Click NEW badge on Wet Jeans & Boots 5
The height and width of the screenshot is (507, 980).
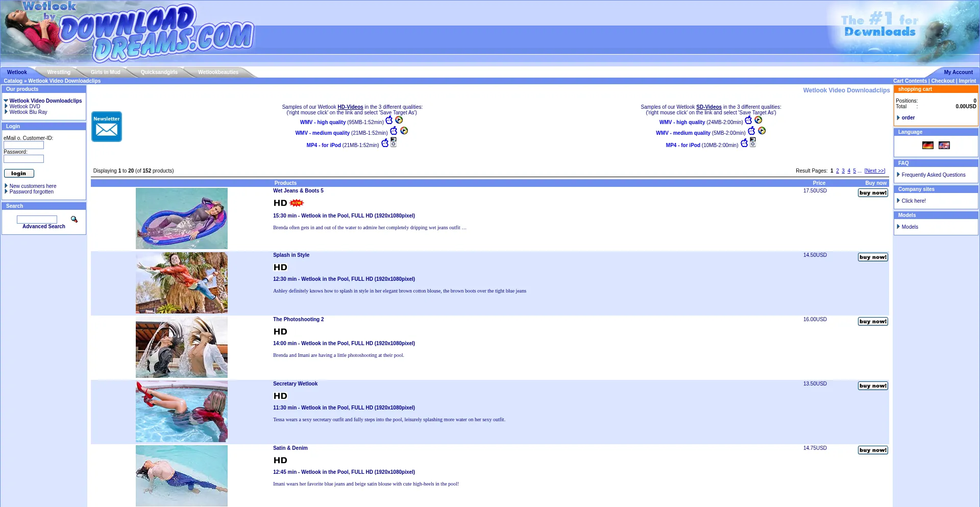click(x=297, y=203)
